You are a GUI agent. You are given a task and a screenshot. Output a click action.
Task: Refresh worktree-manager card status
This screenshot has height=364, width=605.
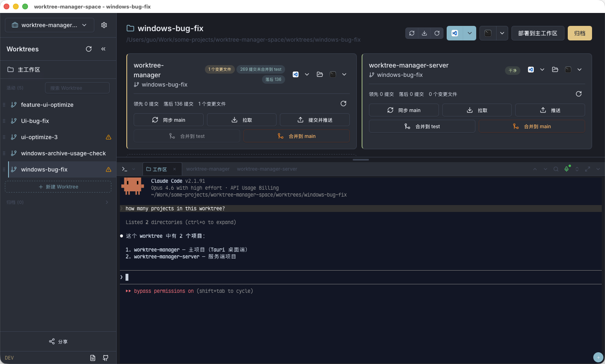click(343, 104)
